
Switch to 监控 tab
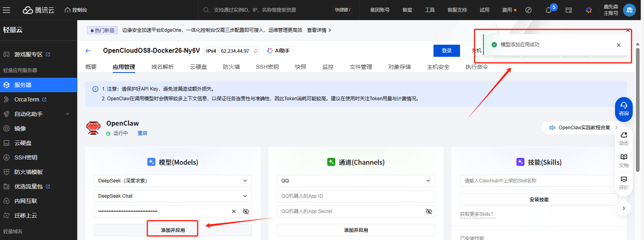[x=328, y=67]
